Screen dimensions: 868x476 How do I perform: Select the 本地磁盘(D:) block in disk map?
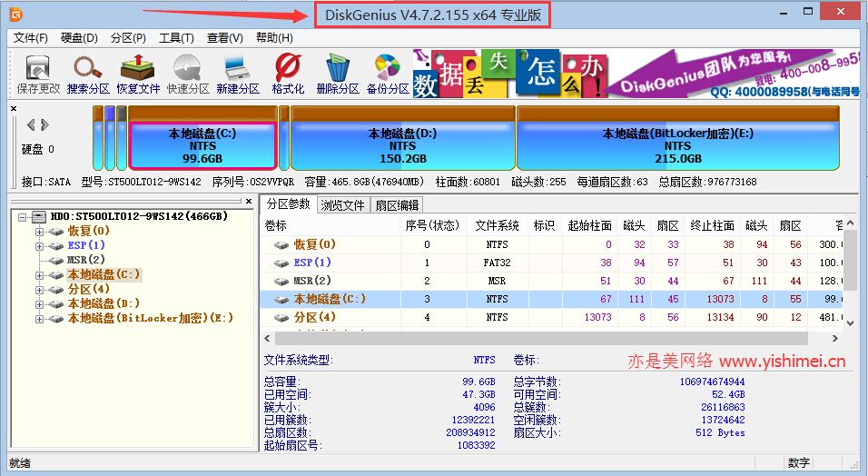click(x=402, y=145)
